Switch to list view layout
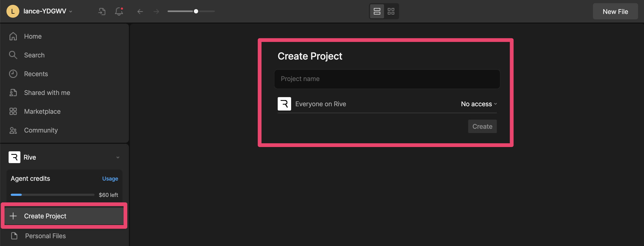 [x=377, y=11]
